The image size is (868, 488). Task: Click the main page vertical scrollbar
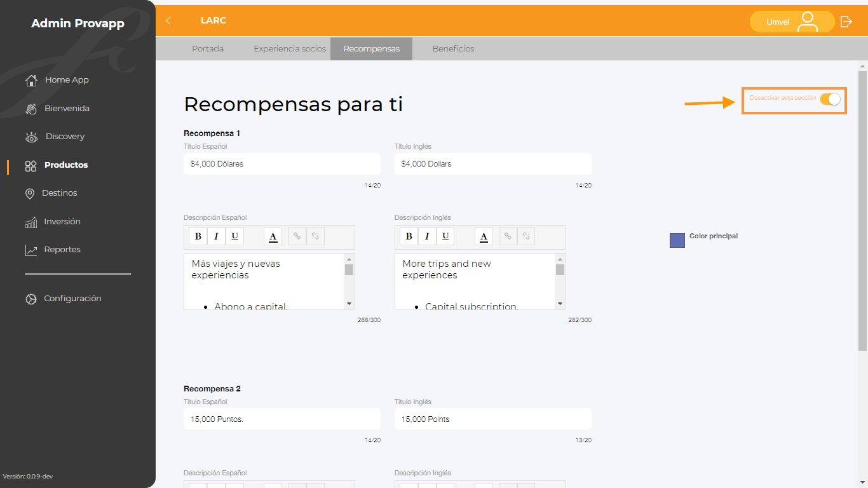[x=862, y=210]
